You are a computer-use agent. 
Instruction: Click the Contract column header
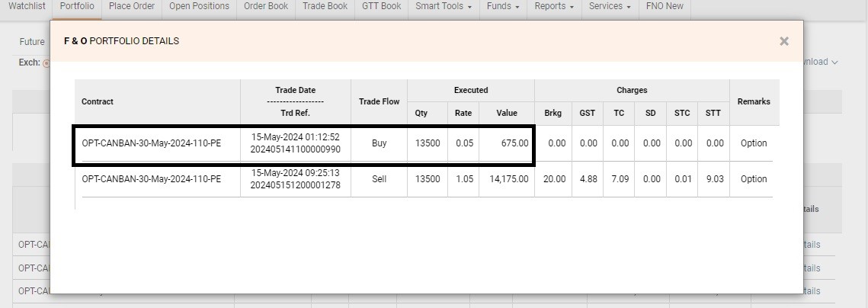point(98,101)
